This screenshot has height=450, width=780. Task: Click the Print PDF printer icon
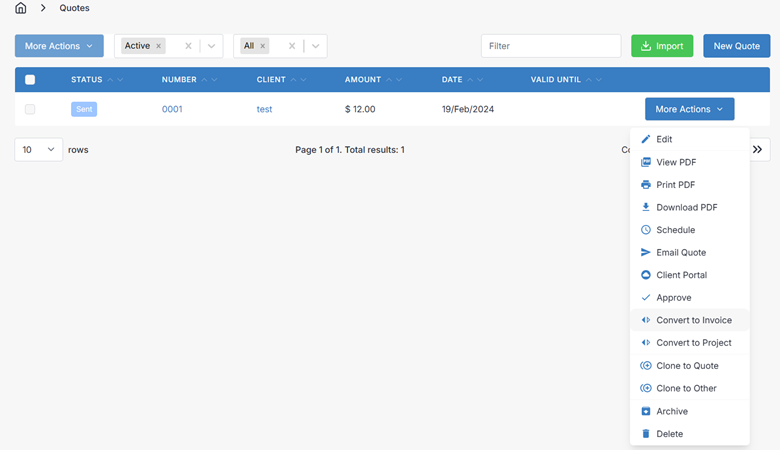(x=646, y=184)
